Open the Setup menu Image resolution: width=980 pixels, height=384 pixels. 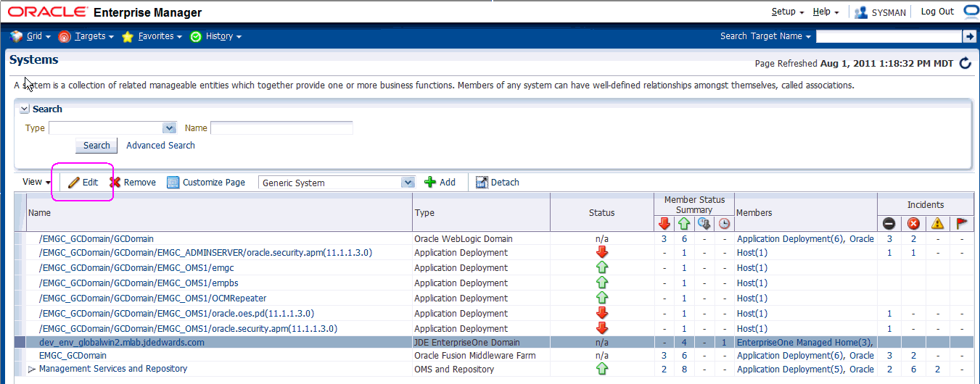(x=787, y=12)
